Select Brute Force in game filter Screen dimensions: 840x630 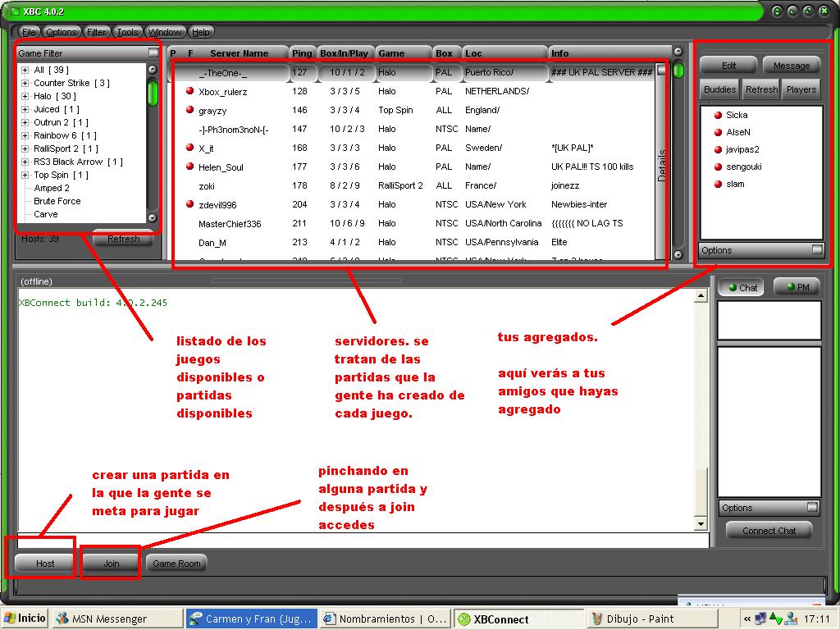point(57,201)
